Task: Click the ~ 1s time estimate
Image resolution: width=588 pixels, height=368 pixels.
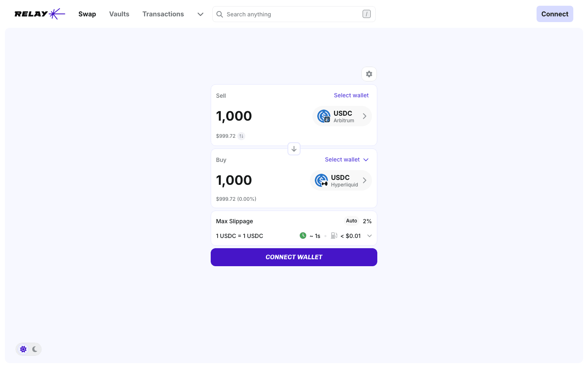Action: click(315, 236)
